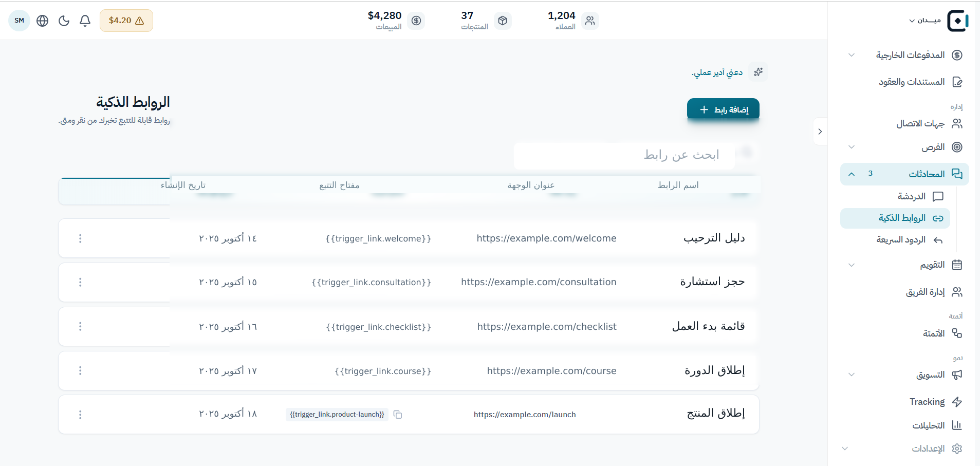
Task: Open row menu for قائمة بدء العمل
Action: (80, 326)
